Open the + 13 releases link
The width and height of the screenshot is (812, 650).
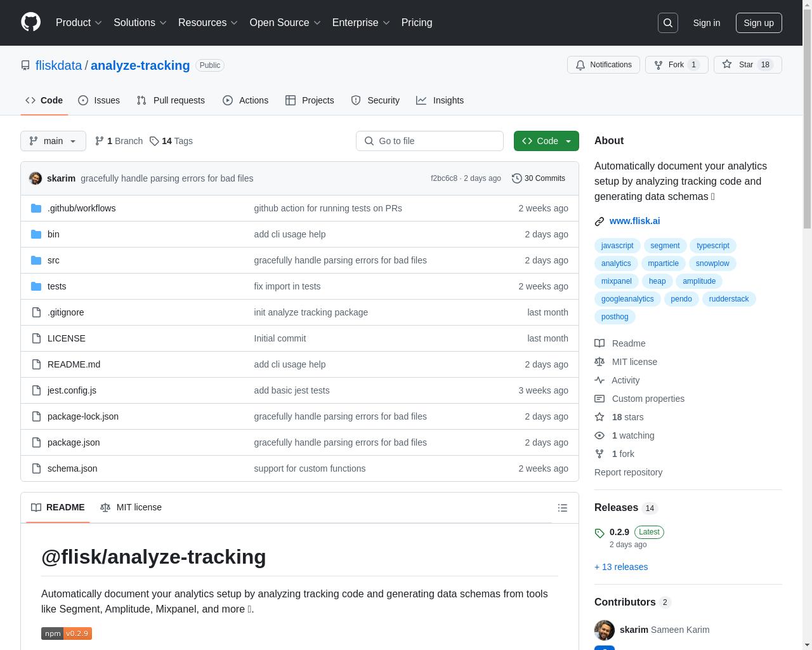click(621, 567)
